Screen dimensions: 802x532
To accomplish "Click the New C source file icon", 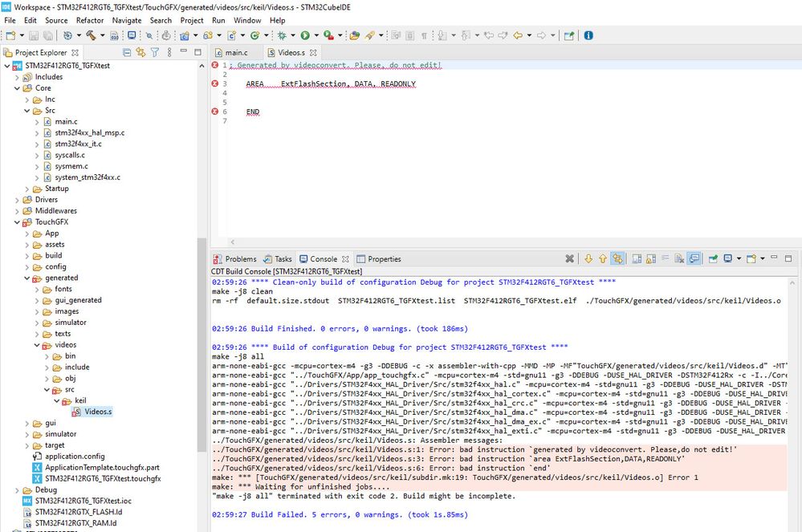I will point(231,35).
